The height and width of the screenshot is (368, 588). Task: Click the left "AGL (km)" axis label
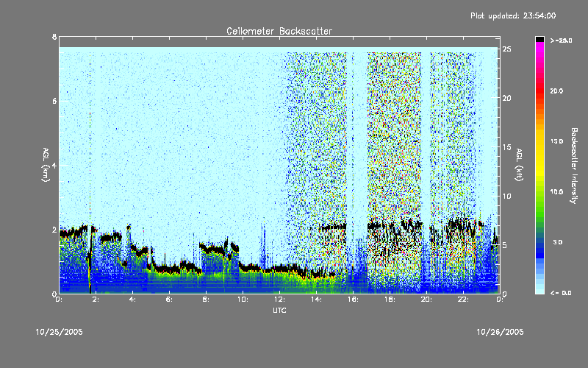(x=46, y=165)
